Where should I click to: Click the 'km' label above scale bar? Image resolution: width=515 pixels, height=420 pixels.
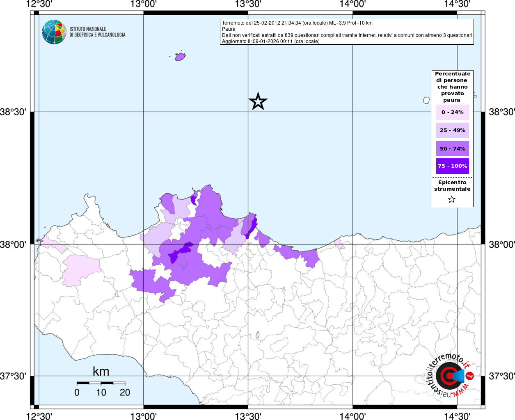pyautogui.click(x=101, y=372)
